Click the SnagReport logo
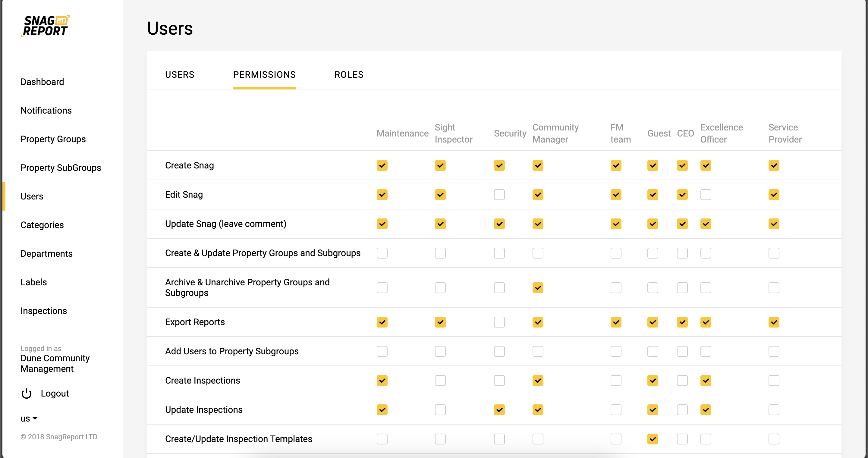 (x=45, y=26)
